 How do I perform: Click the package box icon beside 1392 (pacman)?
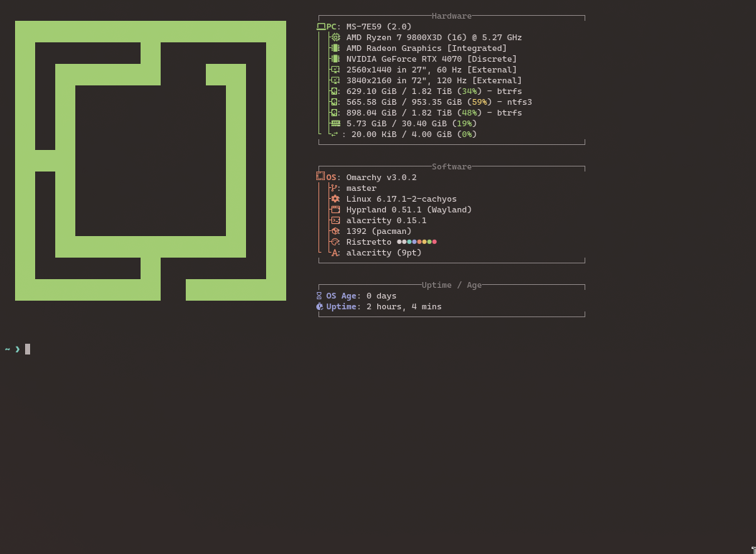tap(336, 231)
